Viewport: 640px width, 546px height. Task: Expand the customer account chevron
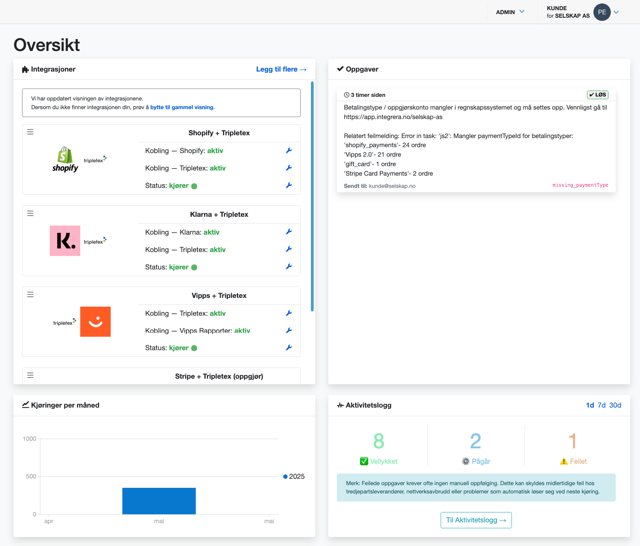(616, 12)
